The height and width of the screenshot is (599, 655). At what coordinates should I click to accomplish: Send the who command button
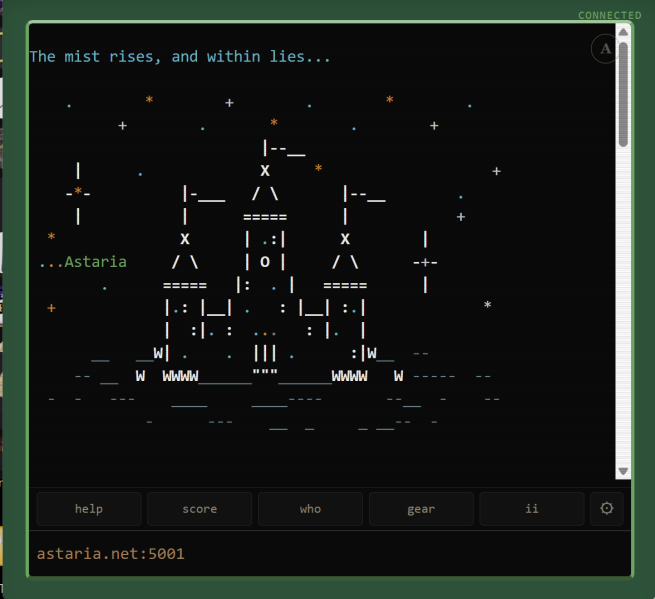click(310, 509)
